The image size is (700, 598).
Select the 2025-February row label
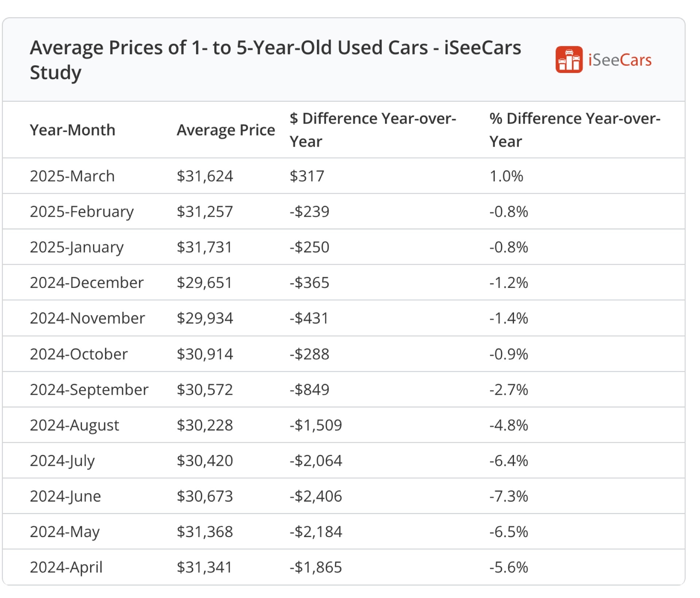pos(82,212)
